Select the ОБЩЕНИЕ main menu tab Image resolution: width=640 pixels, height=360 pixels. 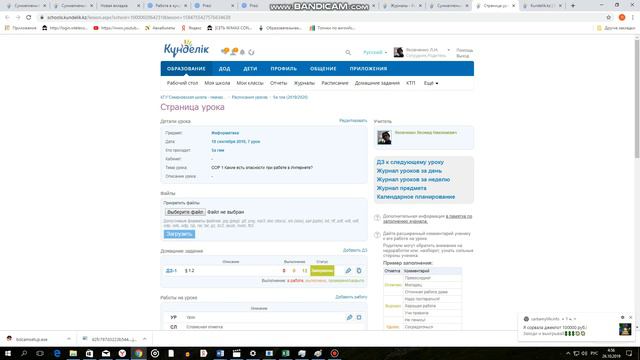click(x=323, y=69)
